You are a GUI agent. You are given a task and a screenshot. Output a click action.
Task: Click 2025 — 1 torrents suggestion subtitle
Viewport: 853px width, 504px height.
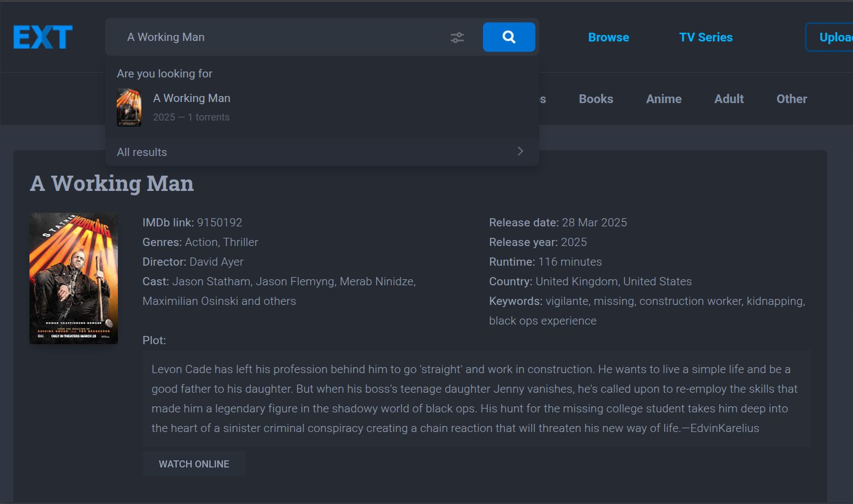(191, 117)
